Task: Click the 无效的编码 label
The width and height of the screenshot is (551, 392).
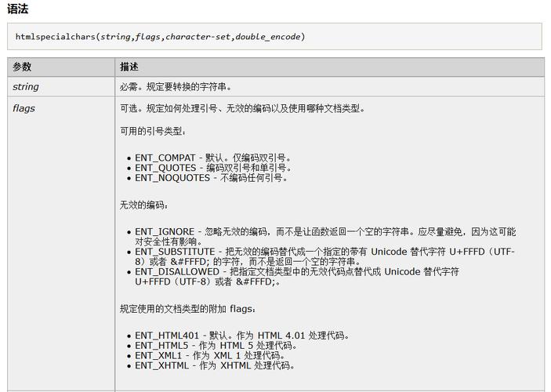Action: [143, 205]
